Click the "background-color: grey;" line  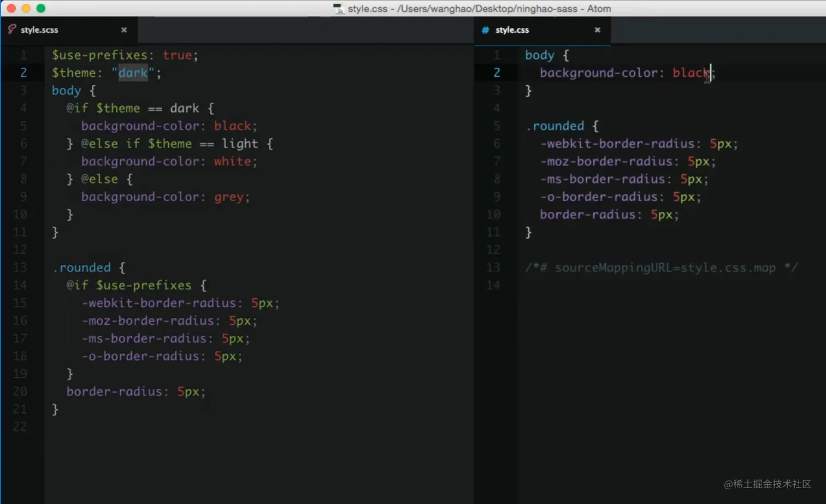166,197
